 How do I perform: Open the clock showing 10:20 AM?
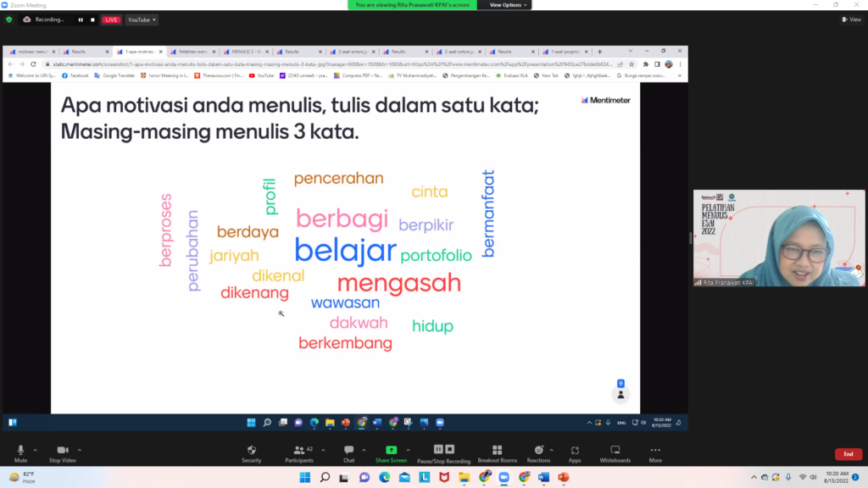[837, 477]
